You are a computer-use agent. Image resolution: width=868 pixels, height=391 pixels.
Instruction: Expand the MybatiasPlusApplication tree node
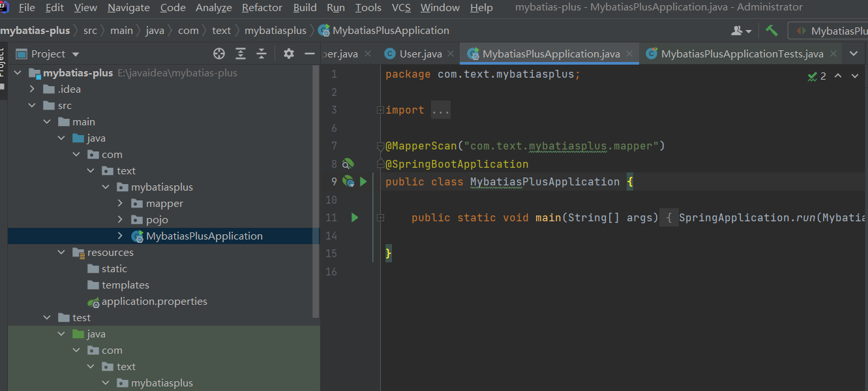tap(120, 236)
